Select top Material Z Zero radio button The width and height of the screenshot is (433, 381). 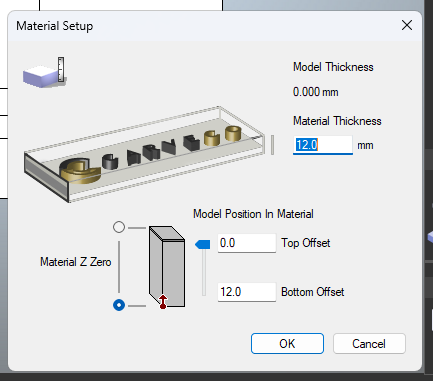119,227
